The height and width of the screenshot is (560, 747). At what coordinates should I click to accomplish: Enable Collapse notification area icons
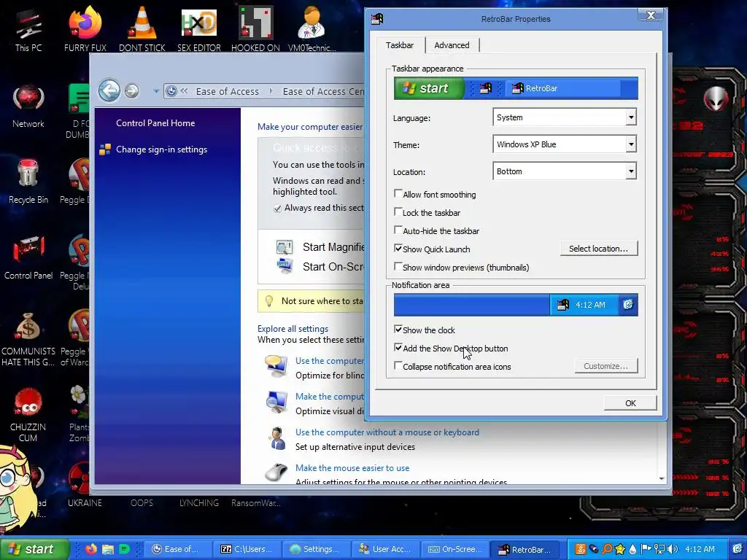tap(398, 366)
